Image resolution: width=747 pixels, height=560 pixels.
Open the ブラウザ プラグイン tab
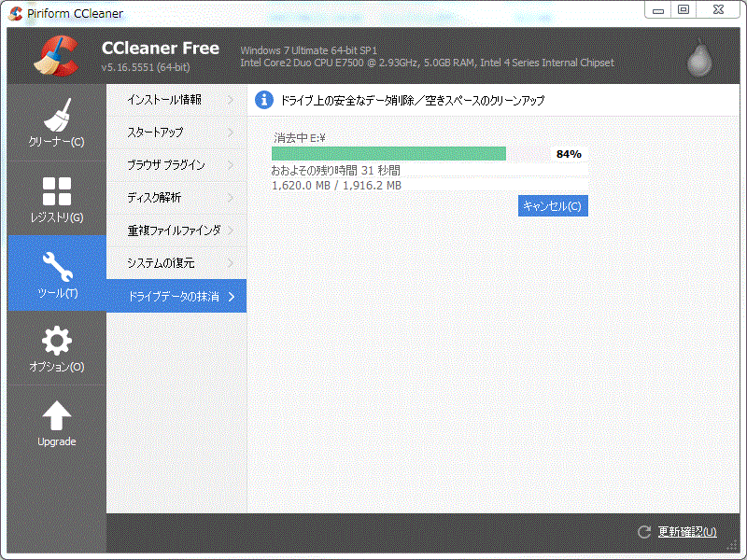pos(176,165)
